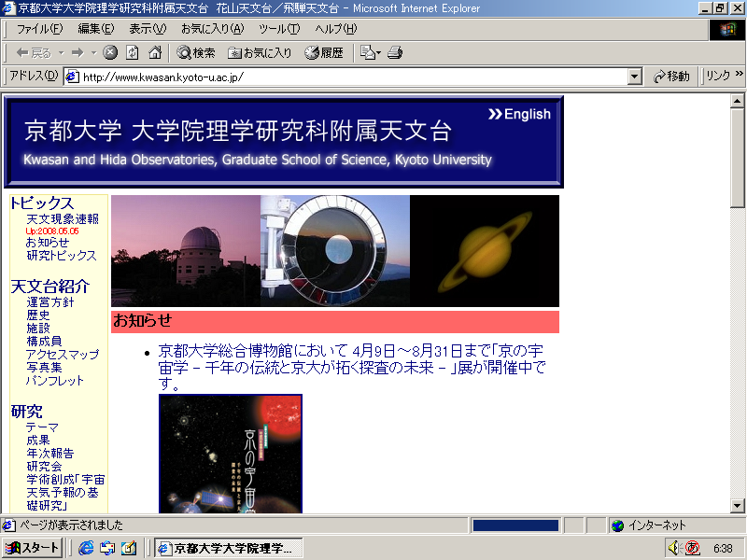
Task: Open the 天文現象速報 link
Action: [x=63, y=219]
